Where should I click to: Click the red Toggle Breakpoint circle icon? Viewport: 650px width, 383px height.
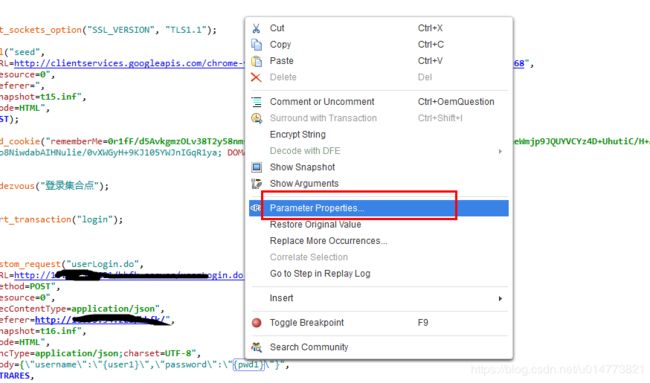point(257,322)
